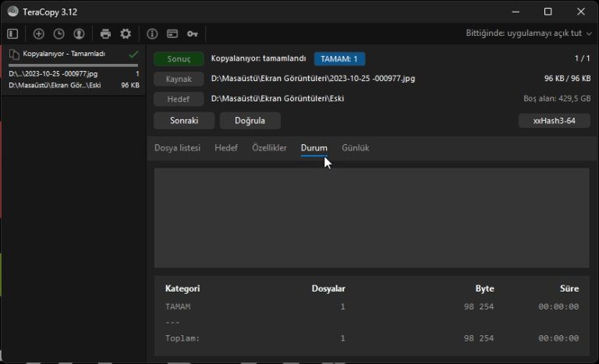Click the printer icon
This screenshot has height=364, width=599.
105,34
